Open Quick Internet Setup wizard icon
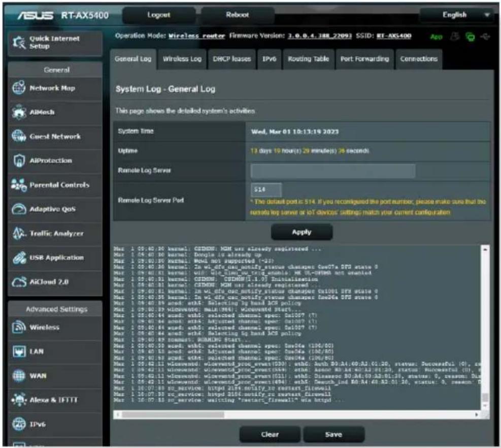 19,43
